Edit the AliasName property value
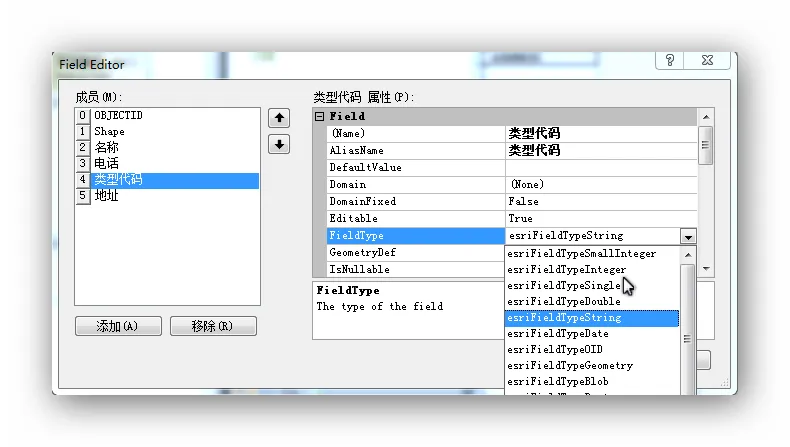 601,151
